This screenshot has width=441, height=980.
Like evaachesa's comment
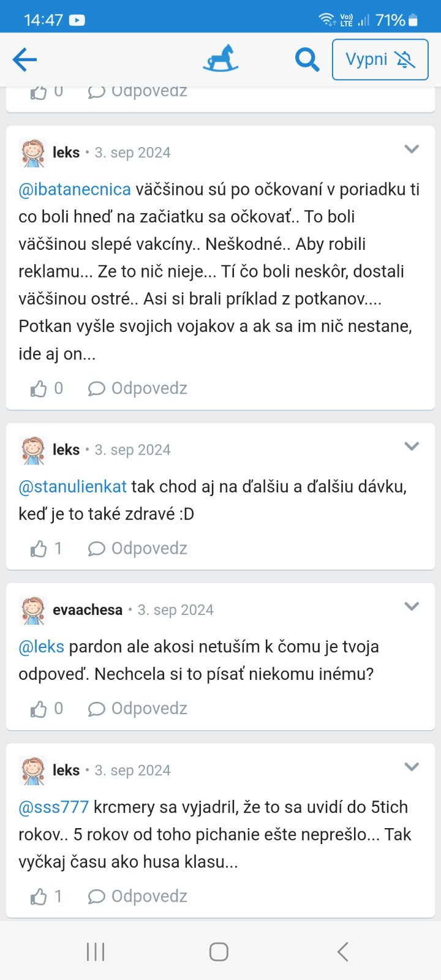[39, 709]
